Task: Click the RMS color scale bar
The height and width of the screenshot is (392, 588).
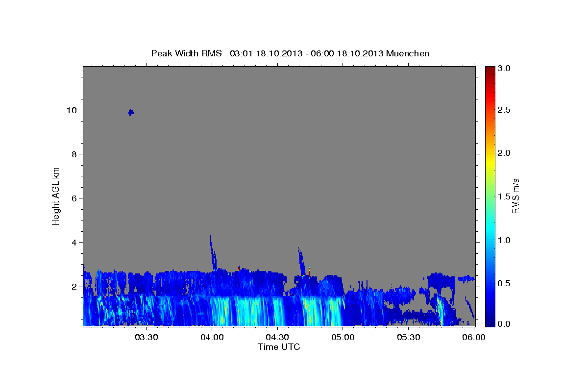Action: point(490,196)
